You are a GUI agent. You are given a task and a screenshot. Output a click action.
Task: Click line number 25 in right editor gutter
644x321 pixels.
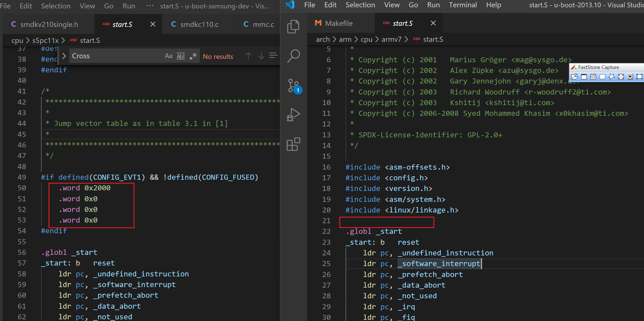pyautogui.click(x=326, y=264)
